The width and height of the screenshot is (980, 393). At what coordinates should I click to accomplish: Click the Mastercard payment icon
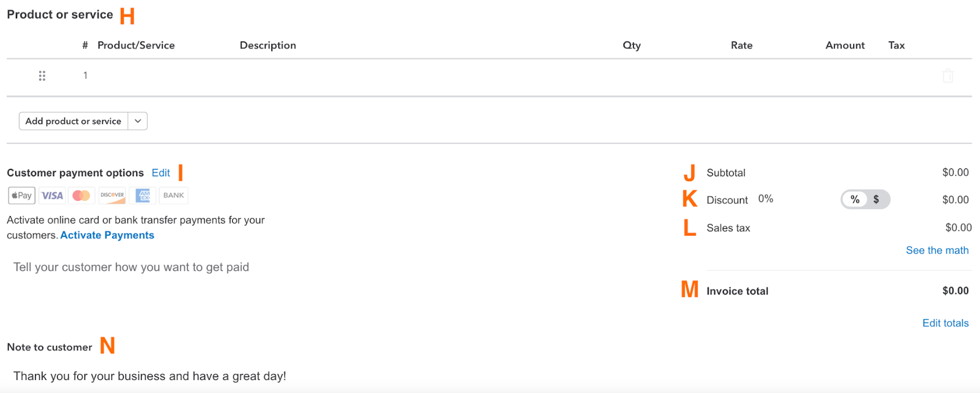tap(81, 195)
